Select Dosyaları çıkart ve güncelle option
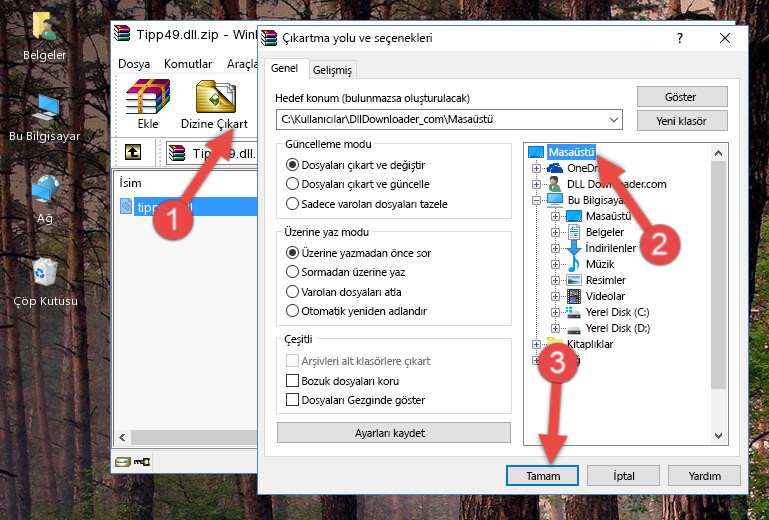This screenshot has height=520, width=769. click(x=358, y=184)
